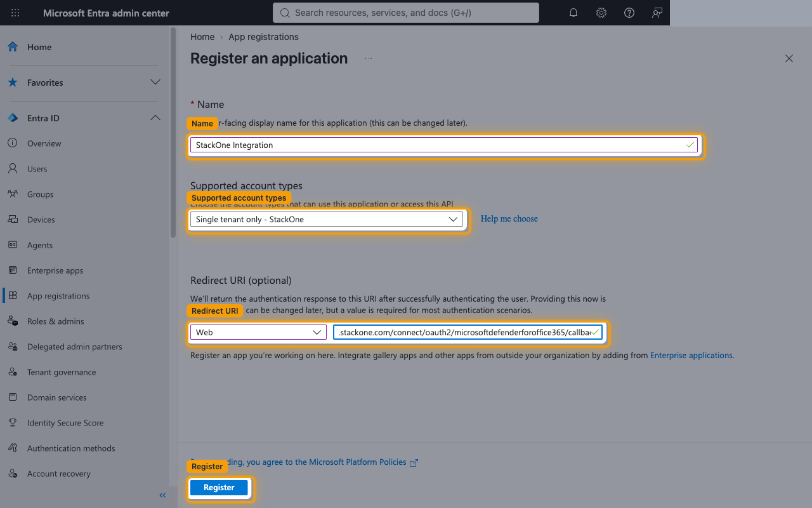Click the Overview info icon
This screenshot has height=508, width=812.
click(13, 144)
